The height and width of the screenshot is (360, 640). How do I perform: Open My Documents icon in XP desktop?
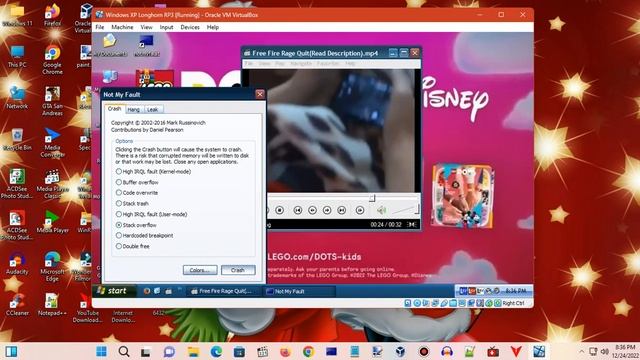click(110, 45)
